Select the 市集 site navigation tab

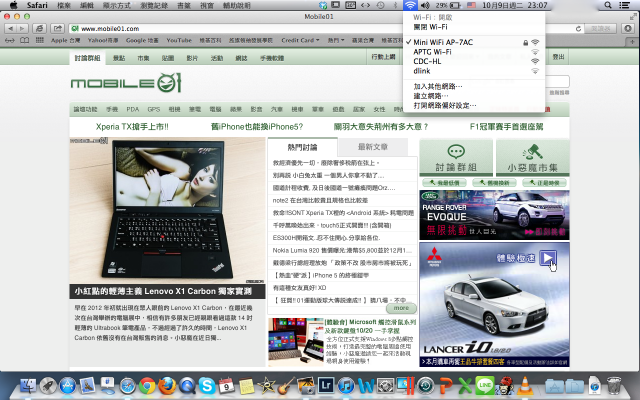(143, 58)
